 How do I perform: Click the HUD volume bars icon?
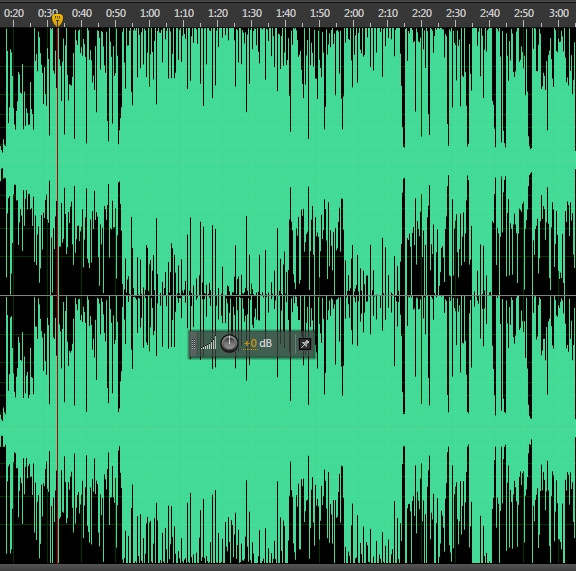tap(209, 344)
